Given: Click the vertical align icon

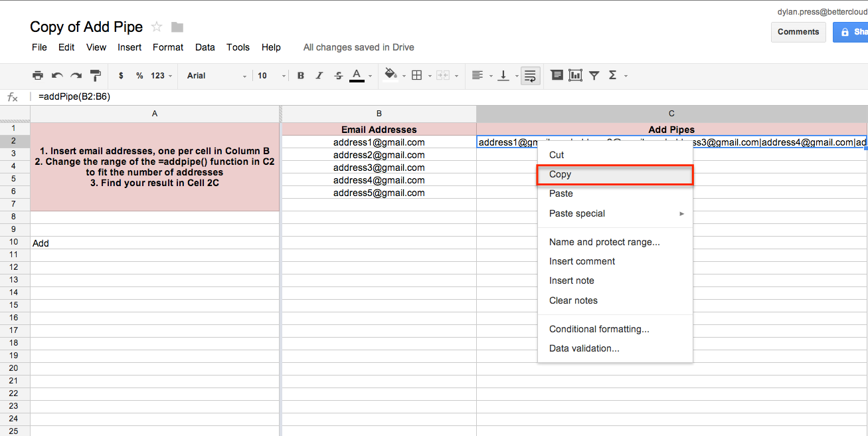Looking at the screenshot, I should pos(503,76).
